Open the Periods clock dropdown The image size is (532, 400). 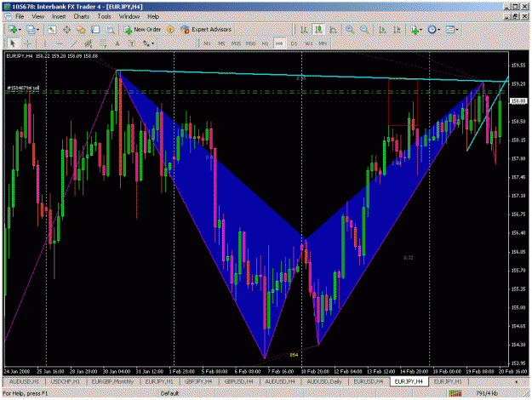(434, 30)
